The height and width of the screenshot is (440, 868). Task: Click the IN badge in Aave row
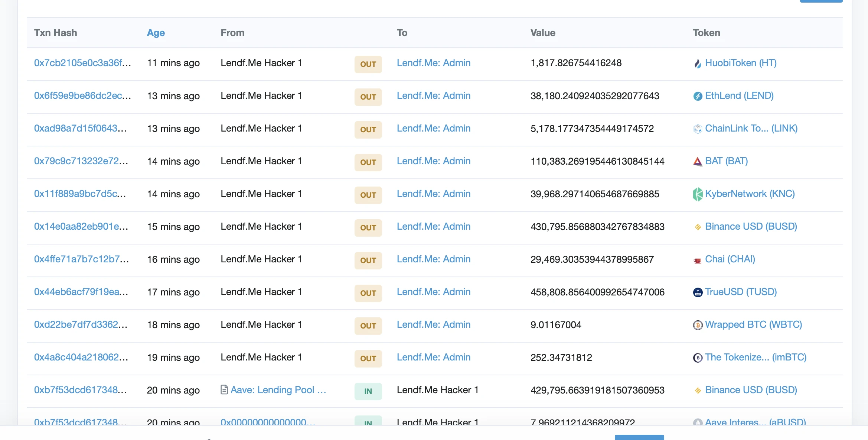368,391
